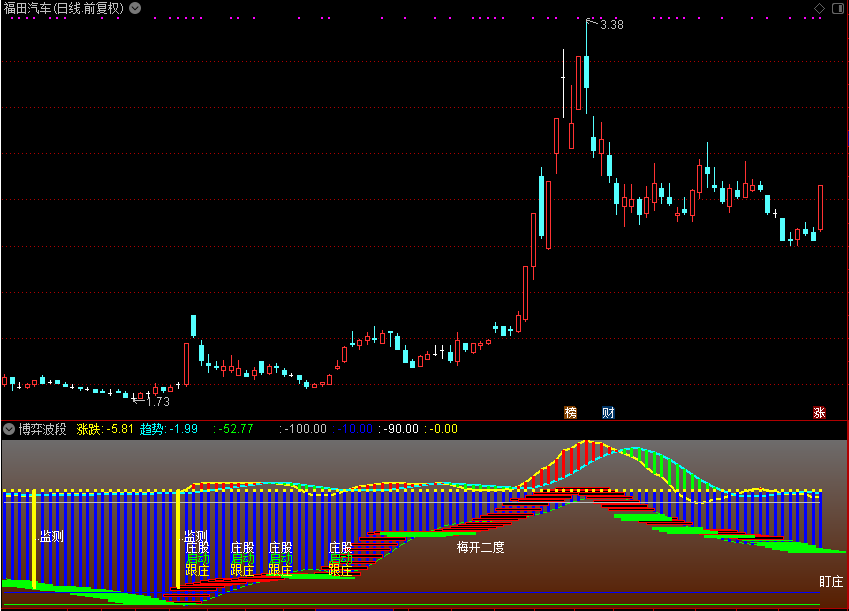
Task: Click the 博弈波段 indicator name
Action: click(x=42, y=429)
